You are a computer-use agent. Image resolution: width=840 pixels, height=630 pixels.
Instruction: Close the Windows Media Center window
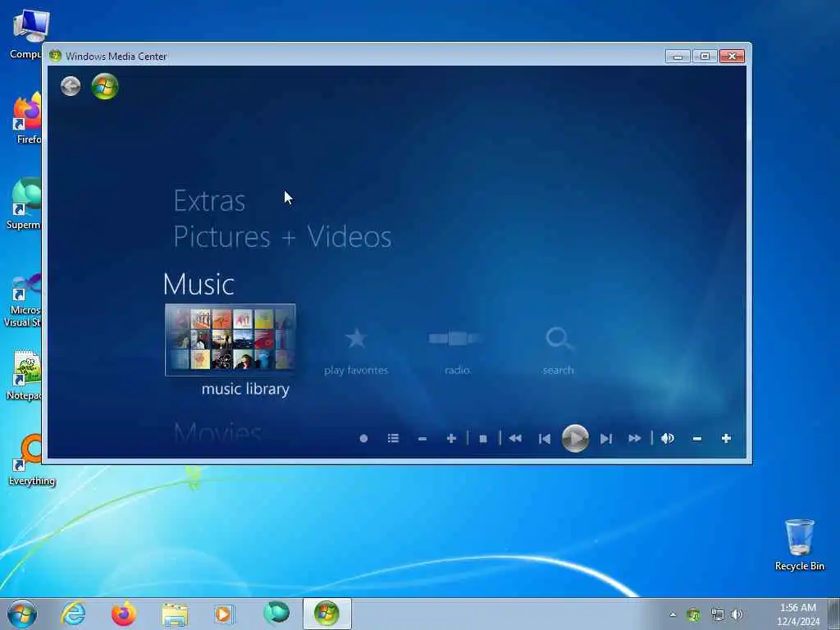pyautogui.click(x=733, y=57)
